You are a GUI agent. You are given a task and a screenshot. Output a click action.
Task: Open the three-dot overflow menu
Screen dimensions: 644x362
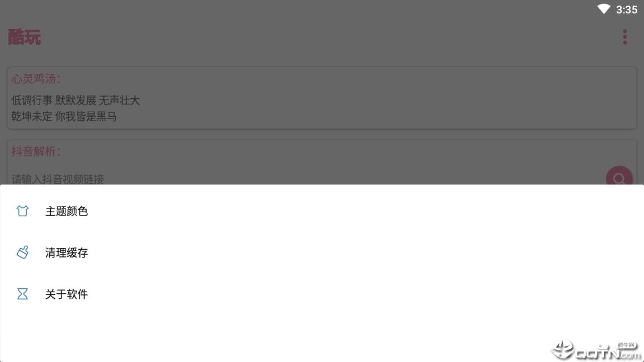pyautogui.click(x=624, y=37)
